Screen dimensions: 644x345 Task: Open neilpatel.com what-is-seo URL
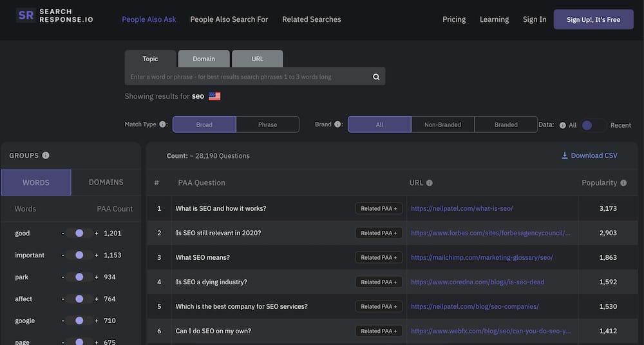[x=462, y=208]
